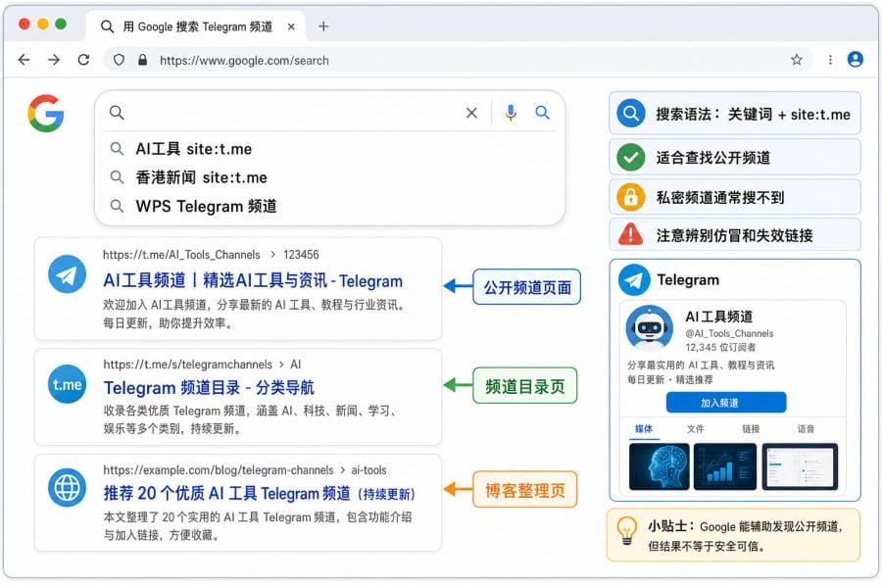Click the globe icon of the blog result
This screenshot has height=588, width=882.
(x=67, y=487)
